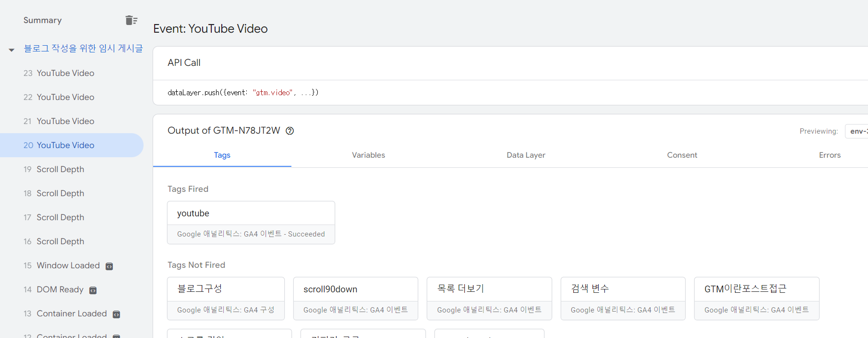The height and width of the screenshot is (338, 868).
Task: Switch to the Variables tab
Action: (x=368, y=155)
